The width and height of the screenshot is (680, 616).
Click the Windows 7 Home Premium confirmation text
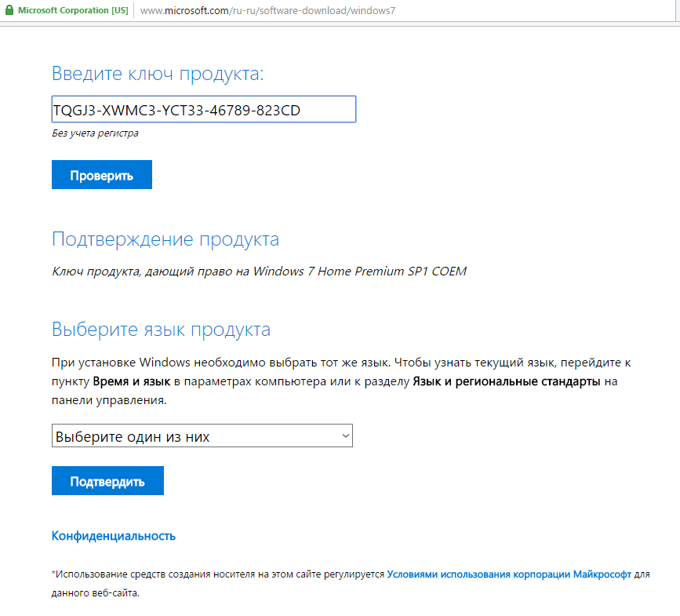coord(258,272)
